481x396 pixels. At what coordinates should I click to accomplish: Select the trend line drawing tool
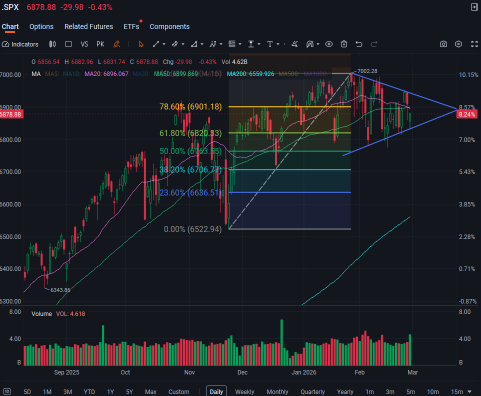pyautogui.click(x=156, y=44)
